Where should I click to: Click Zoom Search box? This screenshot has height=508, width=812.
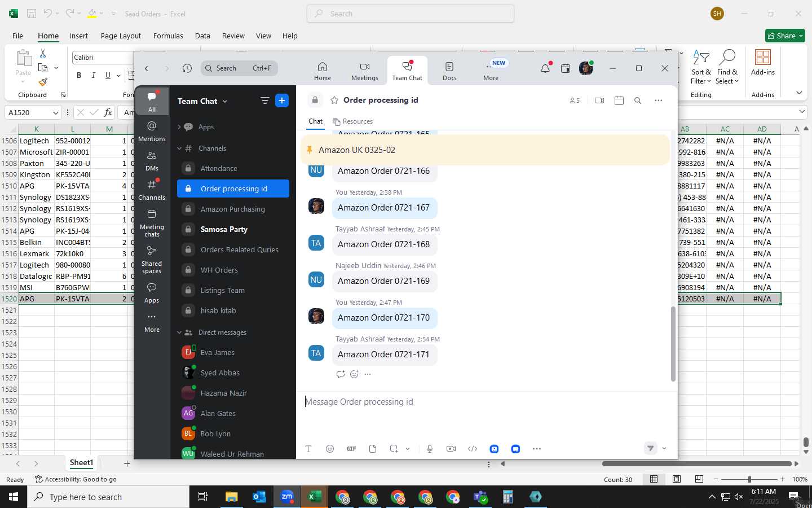(x=239, y=68)
